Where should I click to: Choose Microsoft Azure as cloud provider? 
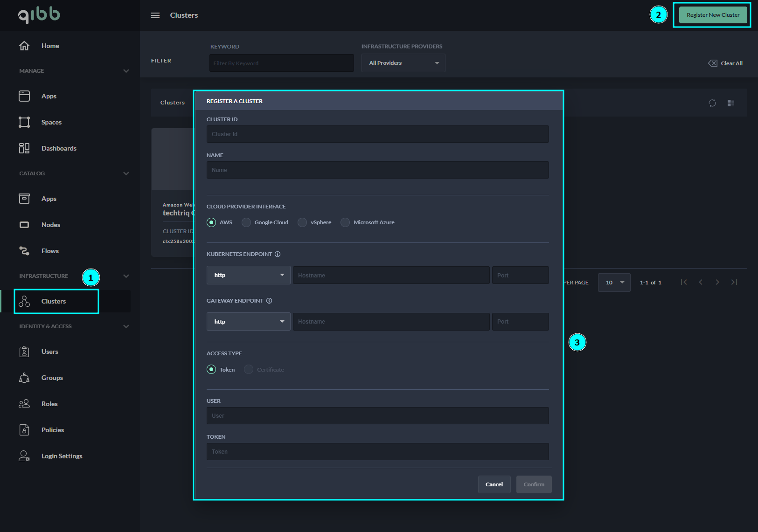tap(345, 222)
